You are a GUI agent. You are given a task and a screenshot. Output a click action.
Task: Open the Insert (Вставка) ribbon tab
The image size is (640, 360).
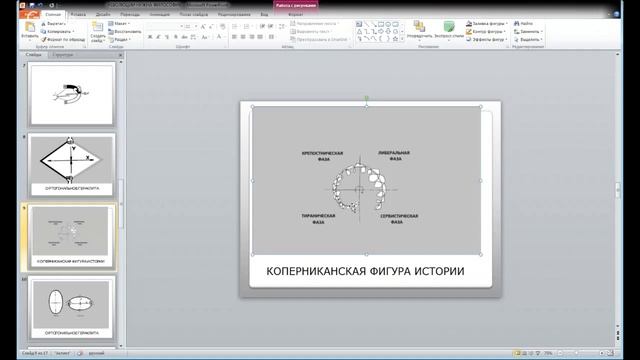[x=78, y=14]
